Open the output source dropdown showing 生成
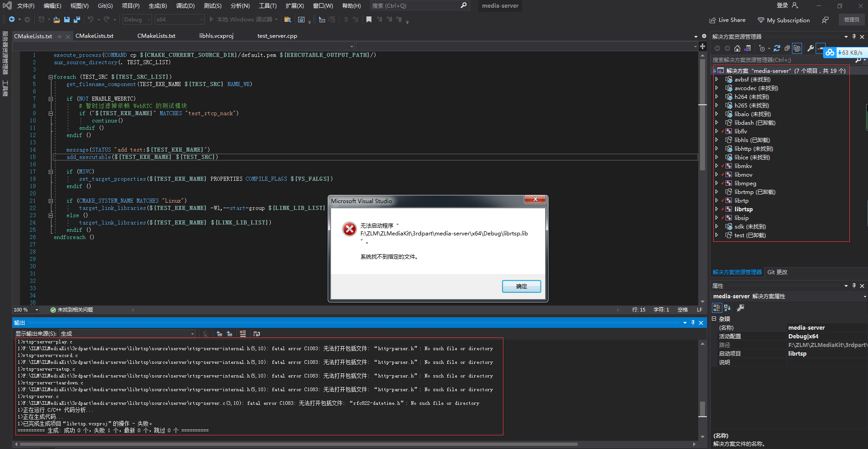Screen dimensions: 868x449 128,334
